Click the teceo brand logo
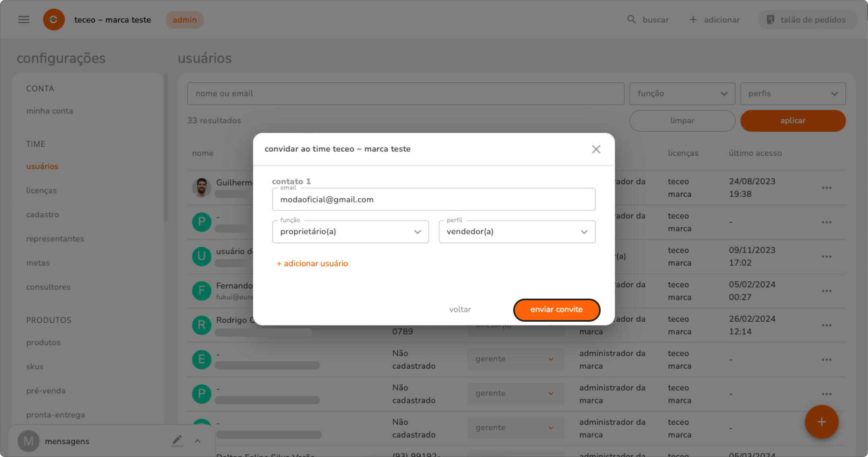This screenshot has height=457, width=868. point(54,19)
